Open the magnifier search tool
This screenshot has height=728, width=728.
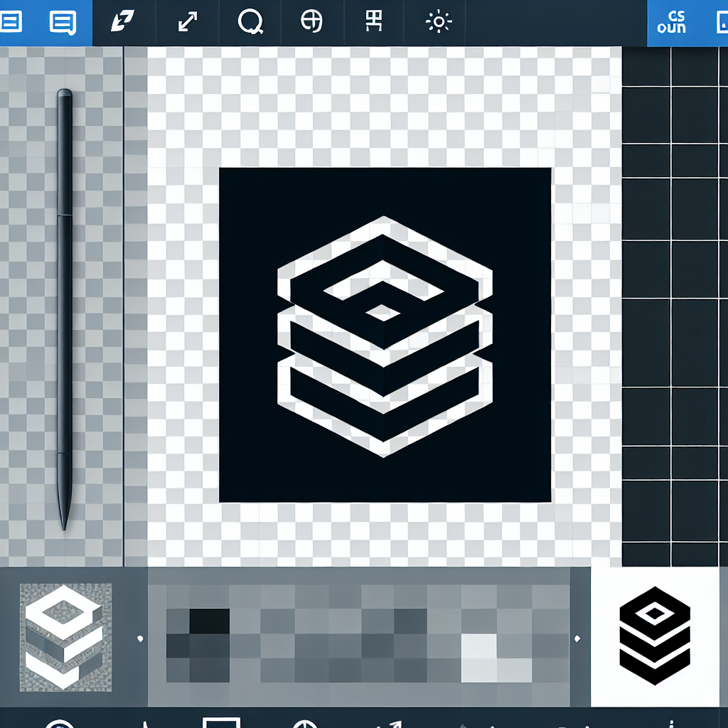[x=250, y=22]
